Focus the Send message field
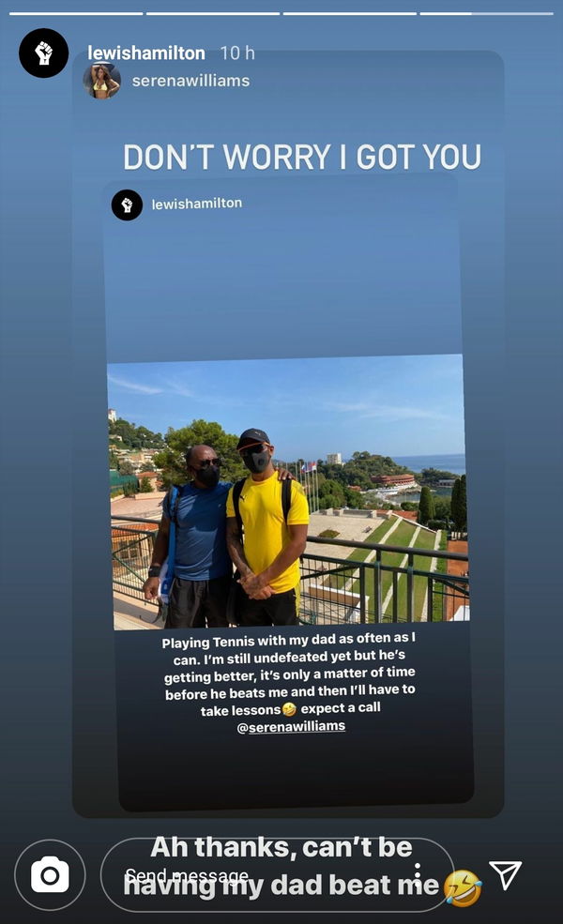 [x=278, y=875]
